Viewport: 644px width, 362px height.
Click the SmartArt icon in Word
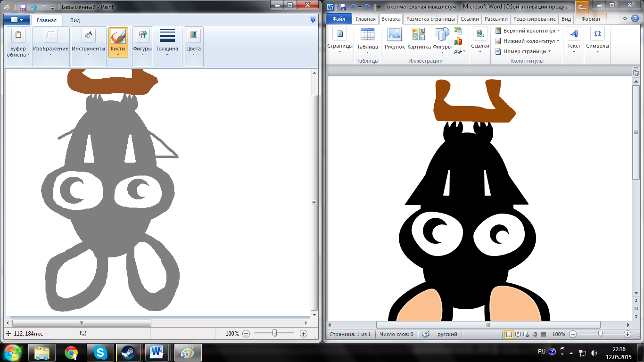click(x=458, y=31)
